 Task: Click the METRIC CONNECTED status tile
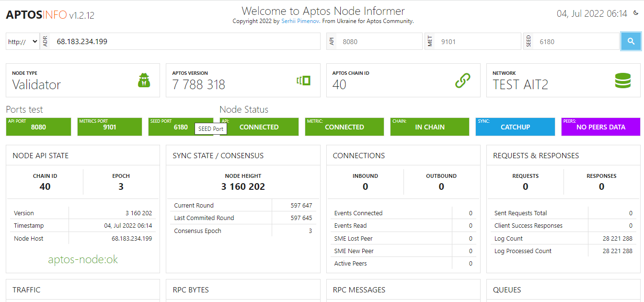(345, 127)
